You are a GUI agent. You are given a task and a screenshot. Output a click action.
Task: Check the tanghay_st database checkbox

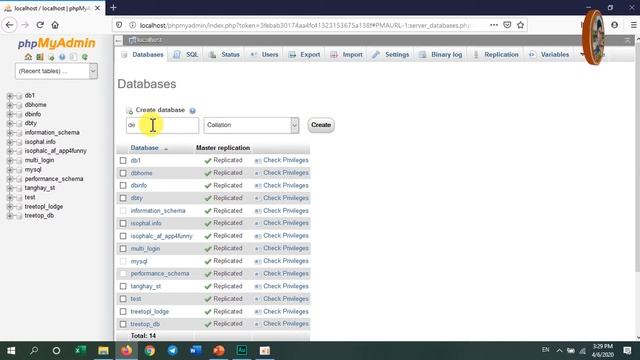click(123, 286)
